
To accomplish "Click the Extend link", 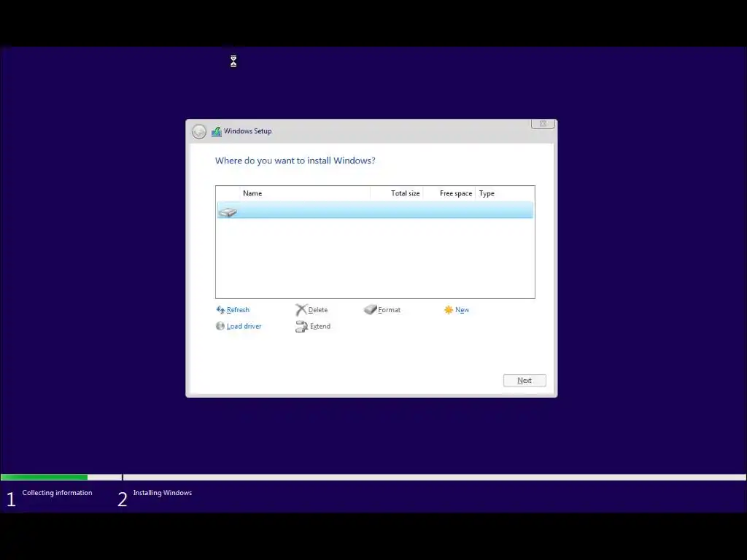I will click(x=320, y=326).
